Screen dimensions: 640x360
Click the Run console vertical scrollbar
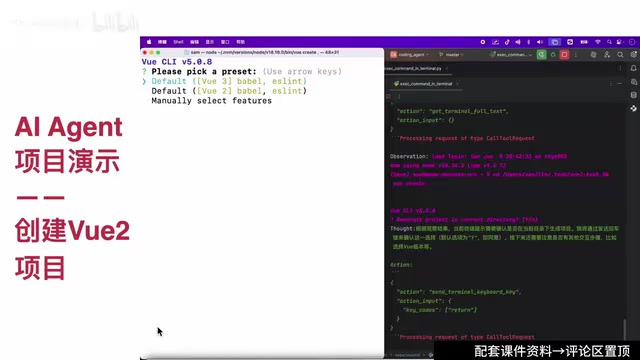tap(624, 329)
